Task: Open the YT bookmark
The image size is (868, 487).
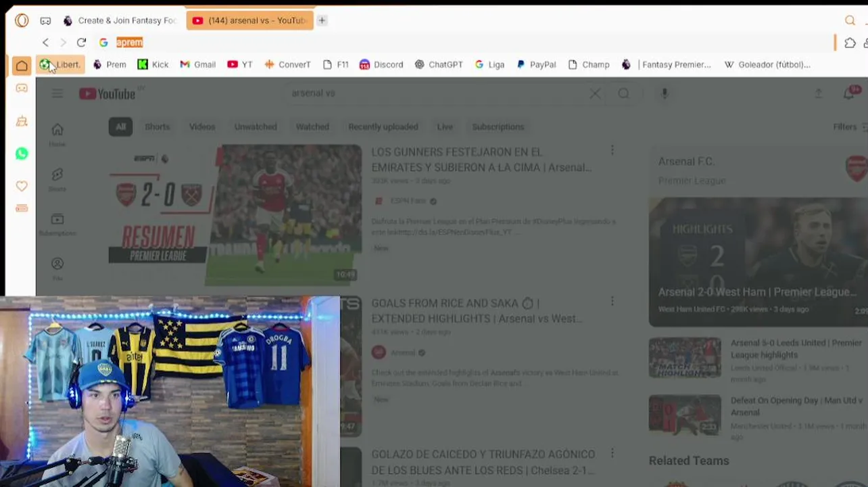Action: pyautogui.click(x=240, y=64)
